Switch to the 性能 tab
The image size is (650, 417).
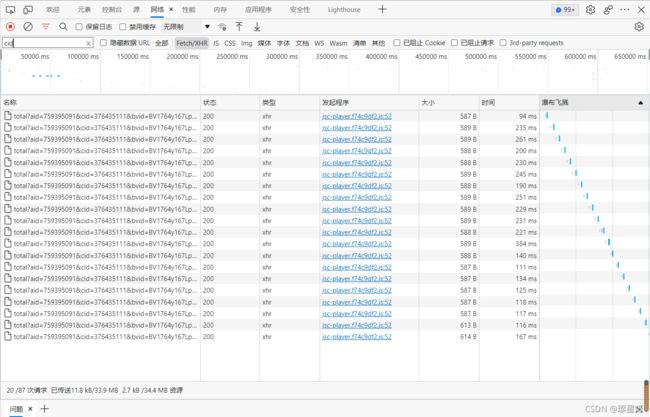(x=189, y=10)
